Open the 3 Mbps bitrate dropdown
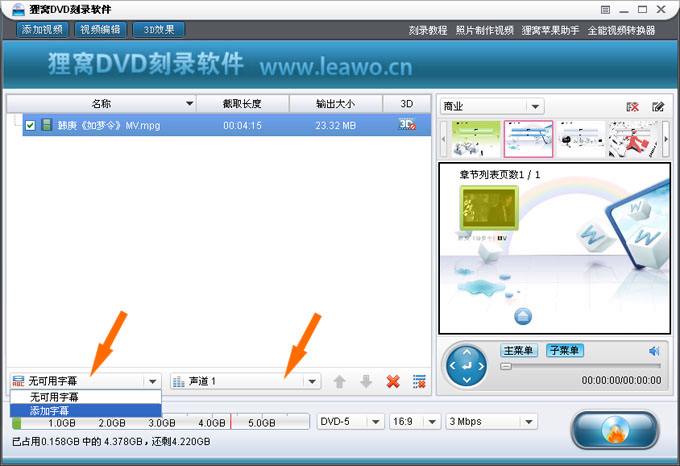The image size is (680, 466). pos(491,421)
